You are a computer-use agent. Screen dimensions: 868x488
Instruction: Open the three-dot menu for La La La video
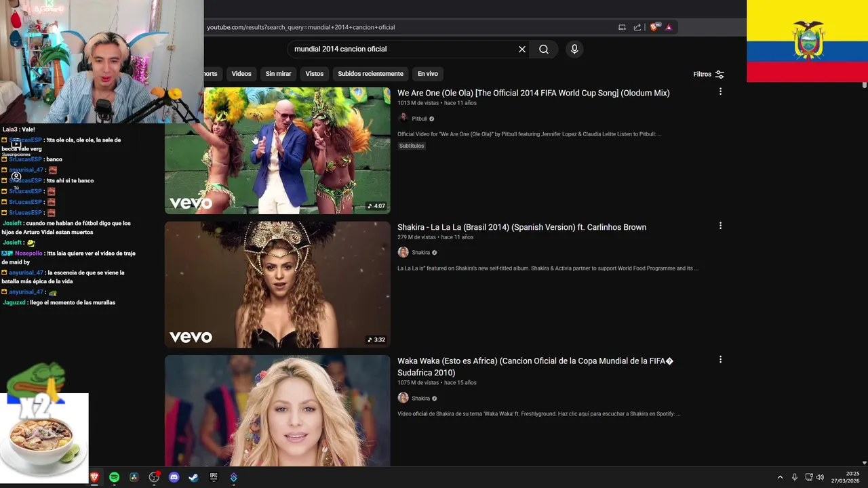[720, 226]
